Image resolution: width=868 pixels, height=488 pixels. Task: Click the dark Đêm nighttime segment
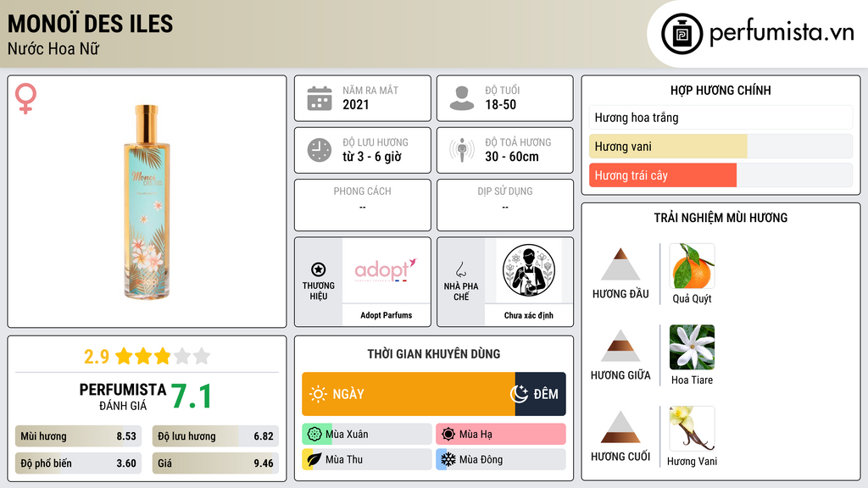tap(540, 394)
